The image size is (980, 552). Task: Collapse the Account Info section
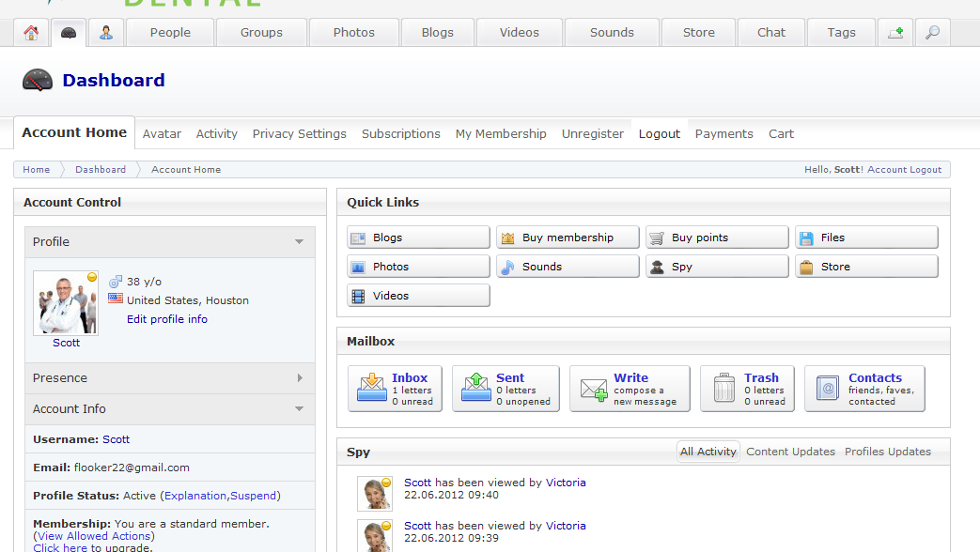coord(299,409)
